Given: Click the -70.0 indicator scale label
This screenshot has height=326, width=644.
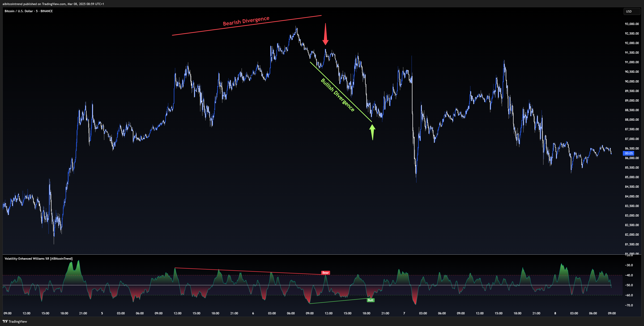Looking at the screenshot, I should (x=629, y=305).
